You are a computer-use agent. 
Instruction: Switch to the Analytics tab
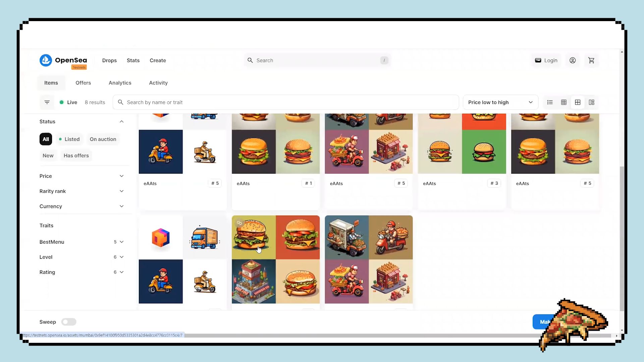pyautogui.click(x=120, y=83)
